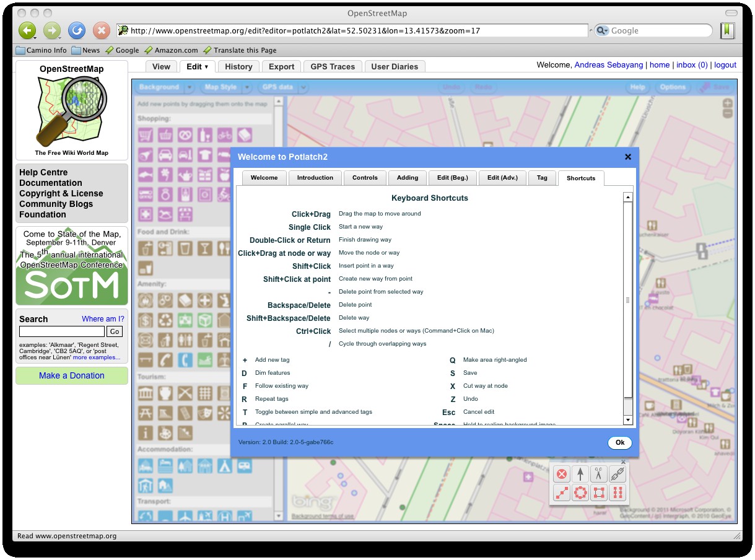The image size is (755, 560).
Task: Select the straighten way tool icon
Action: 562,493
